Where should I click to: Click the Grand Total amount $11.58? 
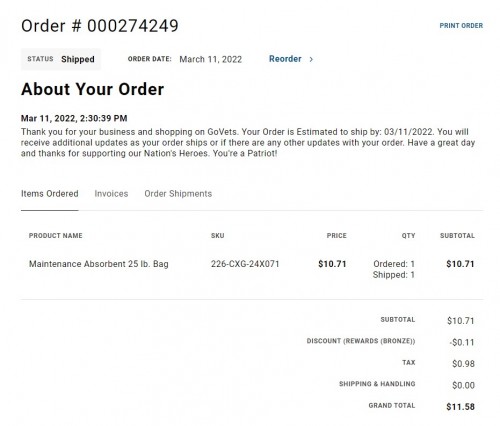coord(460,407)
